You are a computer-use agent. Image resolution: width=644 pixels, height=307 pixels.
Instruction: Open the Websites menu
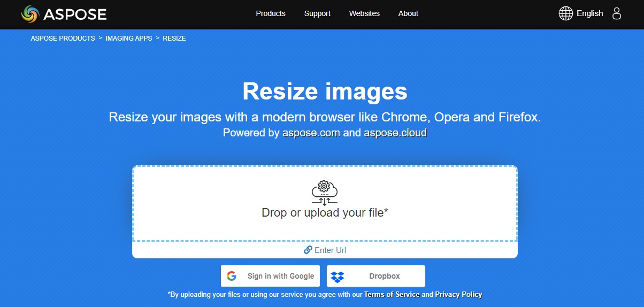(364, 13)
